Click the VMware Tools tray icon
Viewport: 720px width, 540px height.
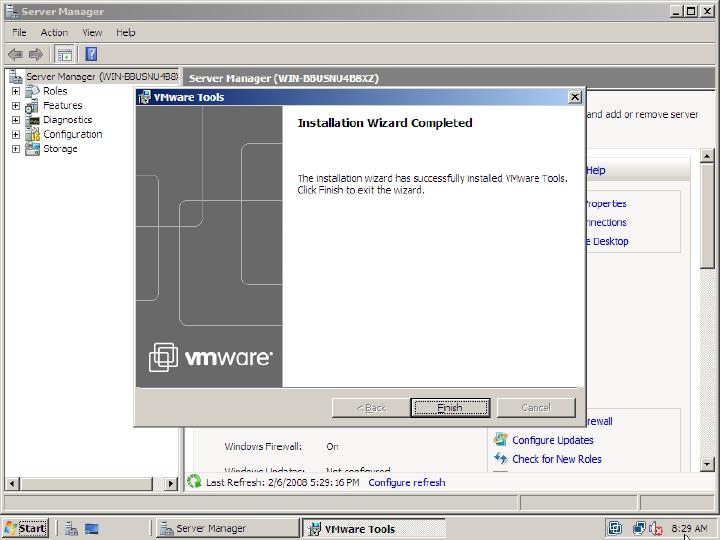pyautogui.click(x=615, y=528)
